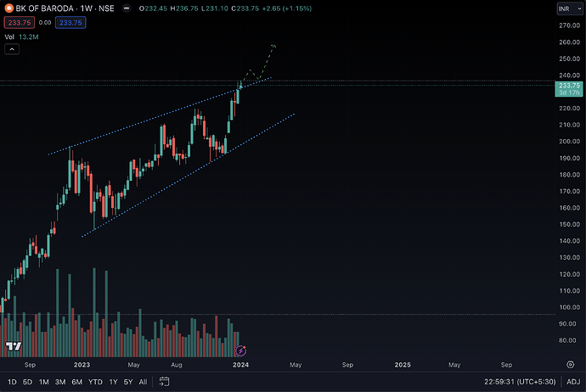Click the red 233.75 sell price box
586x392 pixels.
pos(20,23)
